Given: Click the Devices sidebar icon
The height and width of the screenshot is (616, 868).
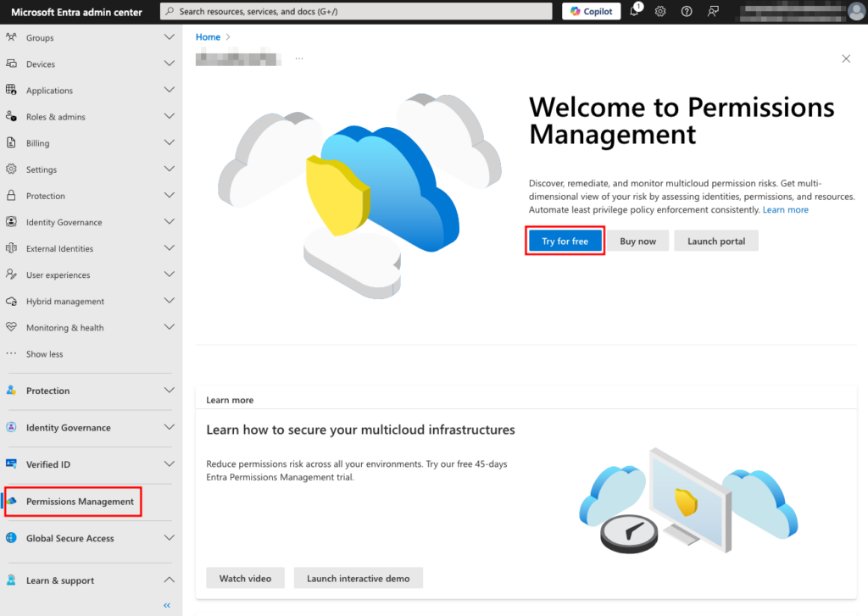Looking at the screenshot, I should (11, 64).
